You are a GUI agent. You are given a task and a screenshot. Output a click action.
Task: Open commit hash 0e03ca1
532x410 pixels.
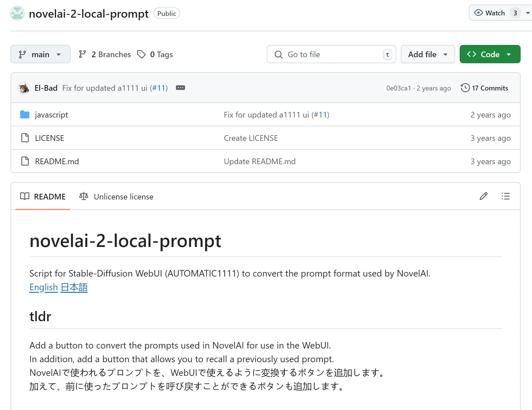[399, 88]
